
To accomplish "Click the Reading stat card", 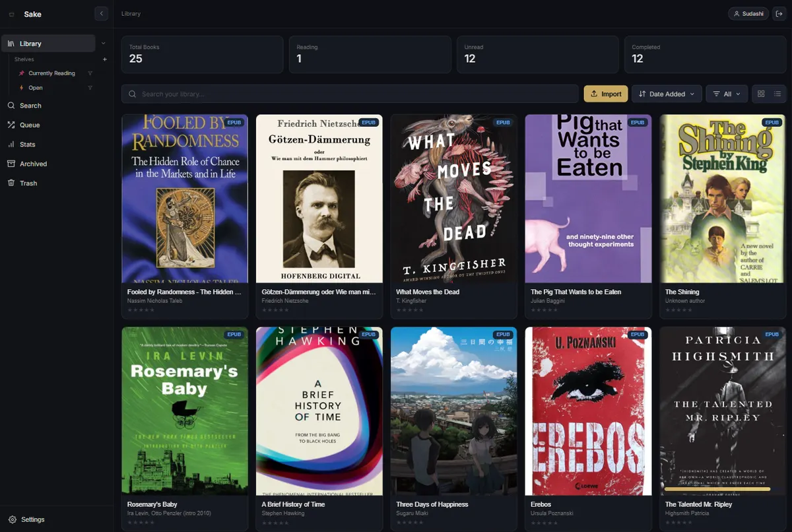I will coord(370,54).
